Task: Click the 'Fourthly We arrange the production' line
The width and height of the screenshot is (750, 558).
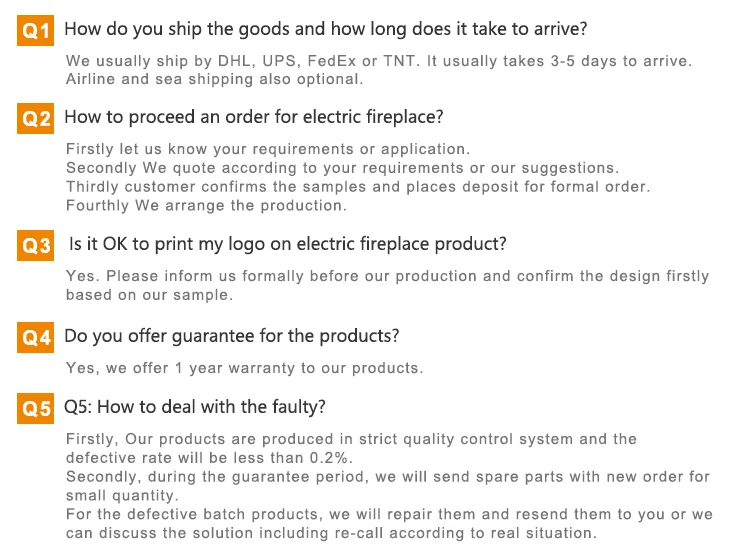Action: [206, 206]
